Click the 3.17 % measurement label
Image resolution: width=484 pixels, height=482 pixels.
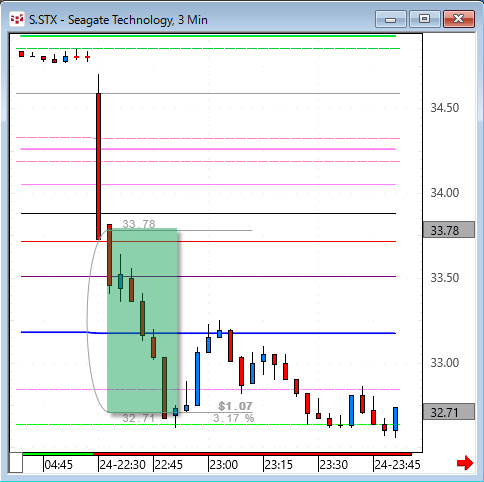234,418
